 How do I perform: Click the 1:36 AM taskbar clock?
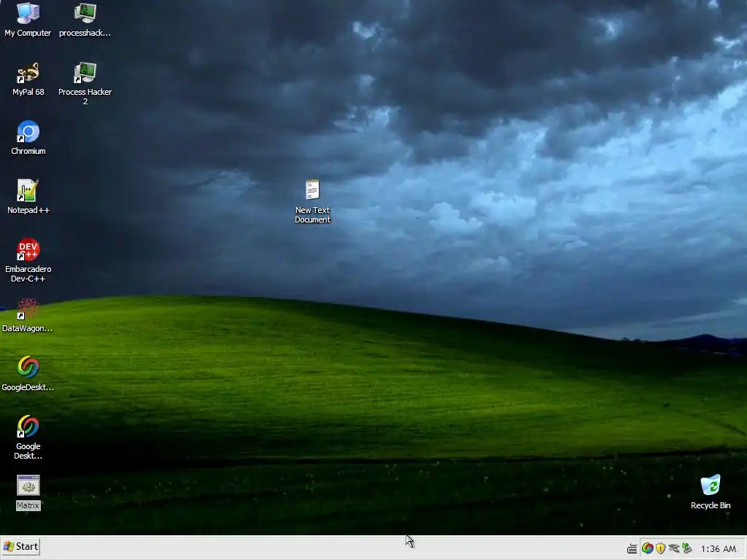(718, 549)
